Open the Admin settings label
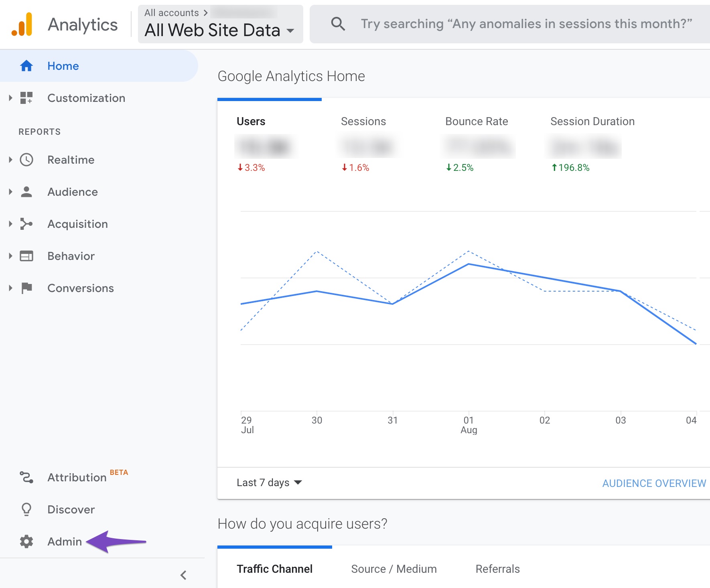This screenshot has height=588, width=710. click(x=65, y=541)
